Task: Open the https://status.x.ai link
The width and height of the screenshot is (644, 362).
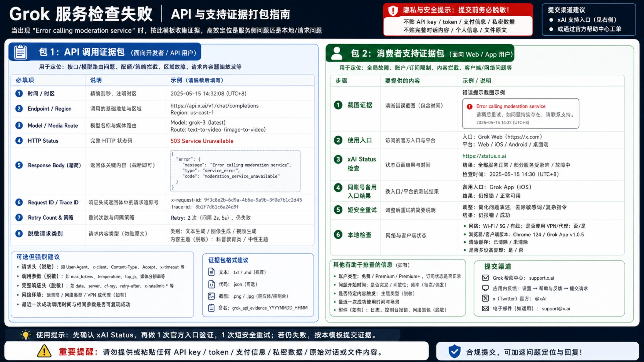Action: pos(484,156)
